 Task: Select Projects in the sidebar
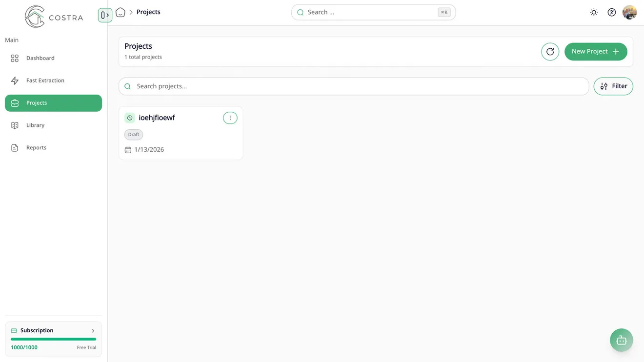53,103
